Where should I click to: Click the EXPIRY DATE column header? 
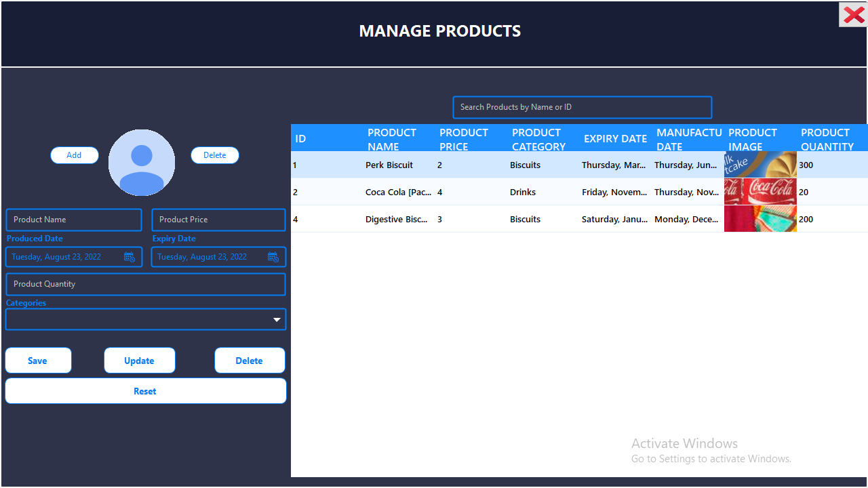615,139
